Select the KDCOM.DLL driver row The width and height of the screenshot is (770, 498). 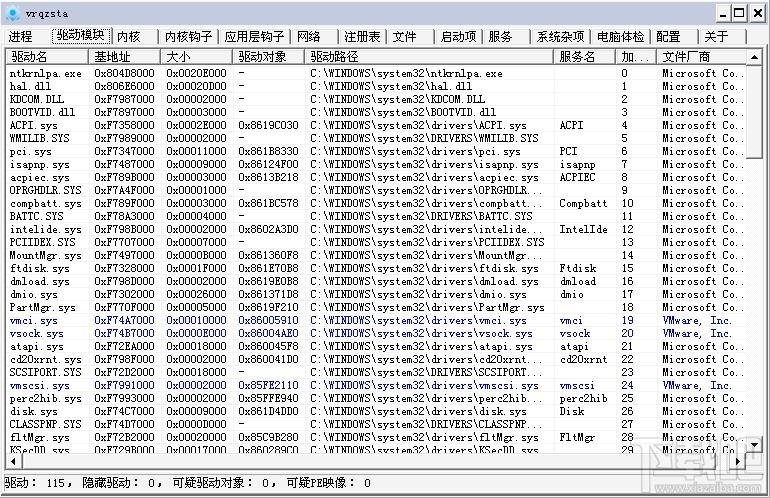(x=376, y=99)
